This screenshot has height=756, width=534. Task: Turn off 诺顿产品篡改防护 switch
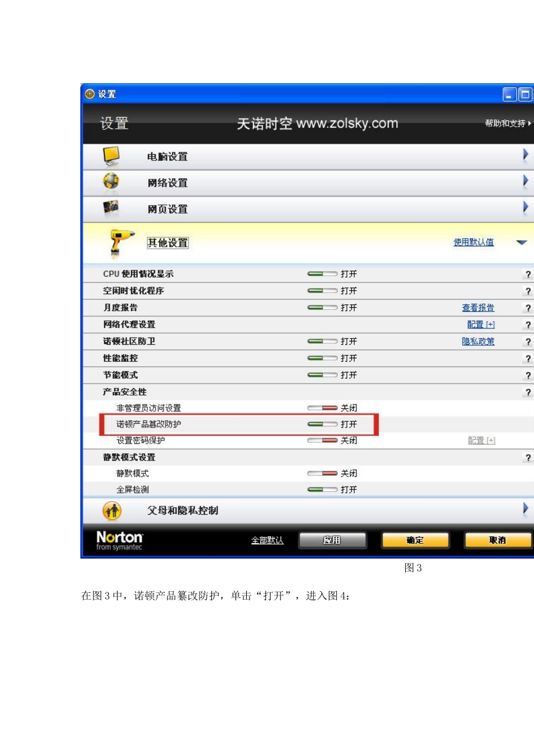tap(323, 424)
